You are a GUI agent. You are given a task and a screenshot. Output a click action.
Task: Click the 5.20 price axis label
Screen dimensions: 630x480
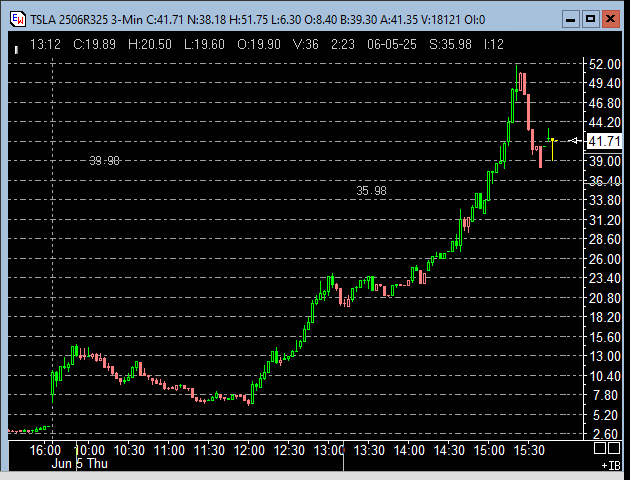(x=606, y=415)
